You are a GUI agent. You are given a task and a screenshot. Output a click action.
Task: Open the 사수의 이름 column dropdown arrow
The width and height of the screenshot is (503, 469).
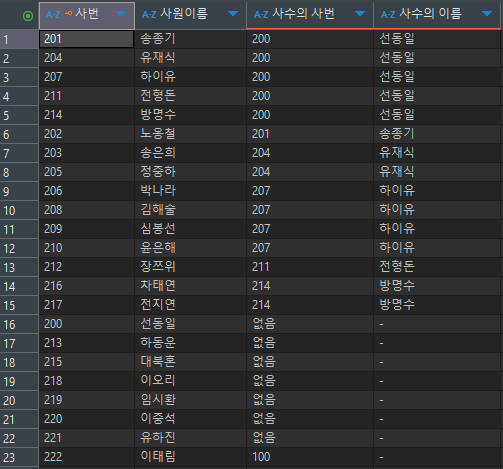point(487,14)
